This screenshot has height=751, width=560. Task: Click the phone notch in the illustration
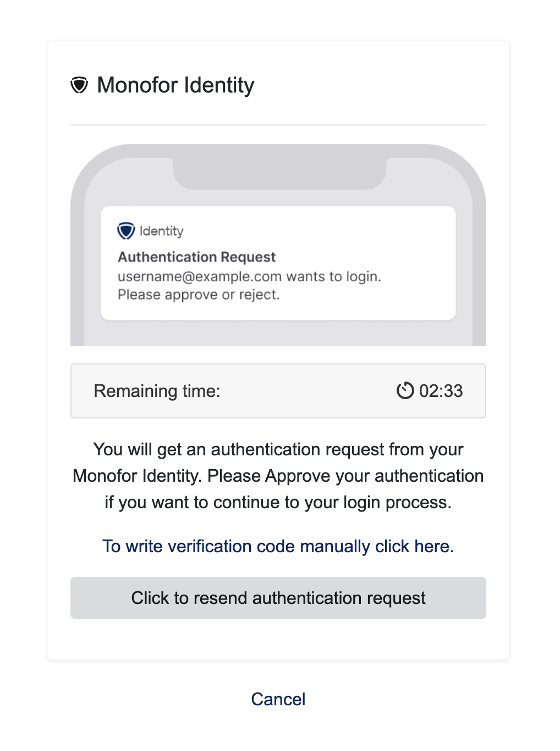279,173
